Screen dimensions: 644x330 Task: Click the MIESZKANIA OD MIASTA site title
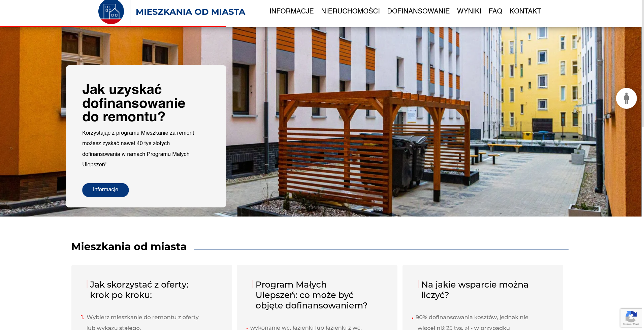(x=190, y=12)
